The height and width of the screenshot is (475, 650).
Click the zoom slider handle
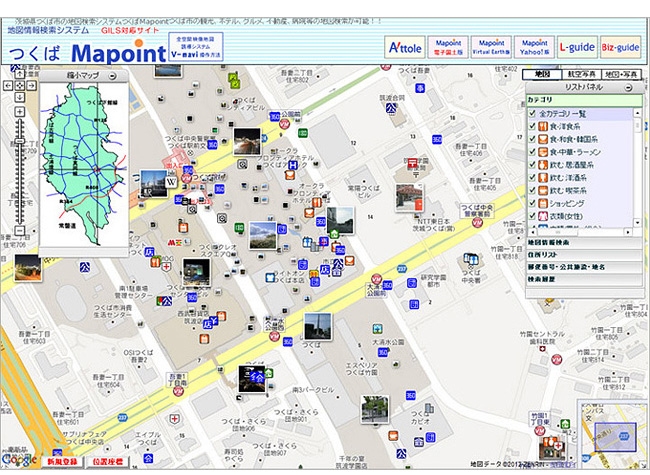(19, 141)
